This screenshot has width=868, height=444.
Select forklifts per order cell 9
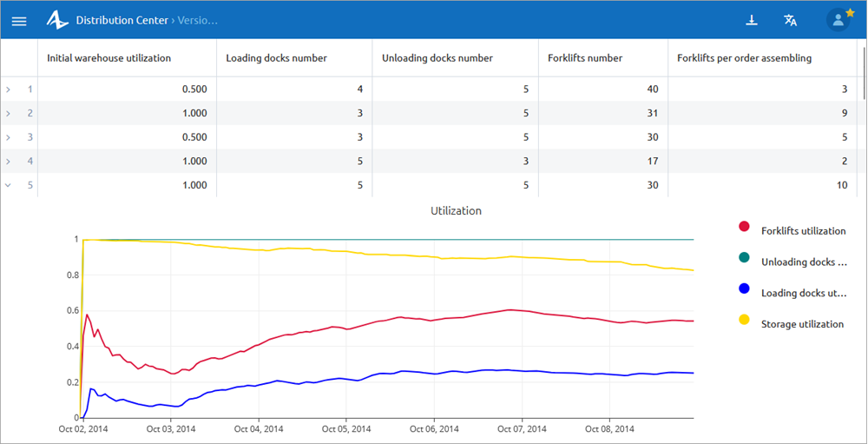(x=762, y=113)
